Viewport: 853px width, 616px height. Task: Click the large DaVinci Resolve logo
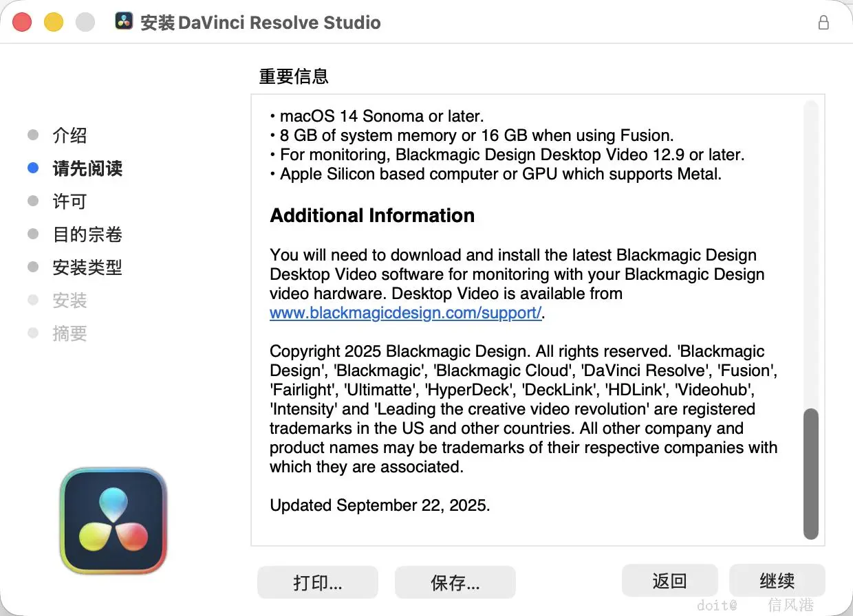(114, 521)
